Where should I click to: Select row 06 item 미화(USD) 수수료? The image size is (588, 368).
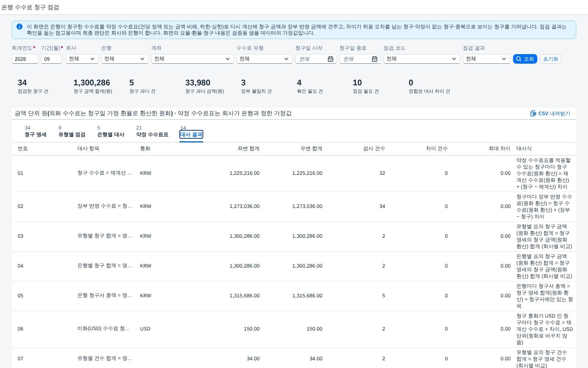coord(104,329)
